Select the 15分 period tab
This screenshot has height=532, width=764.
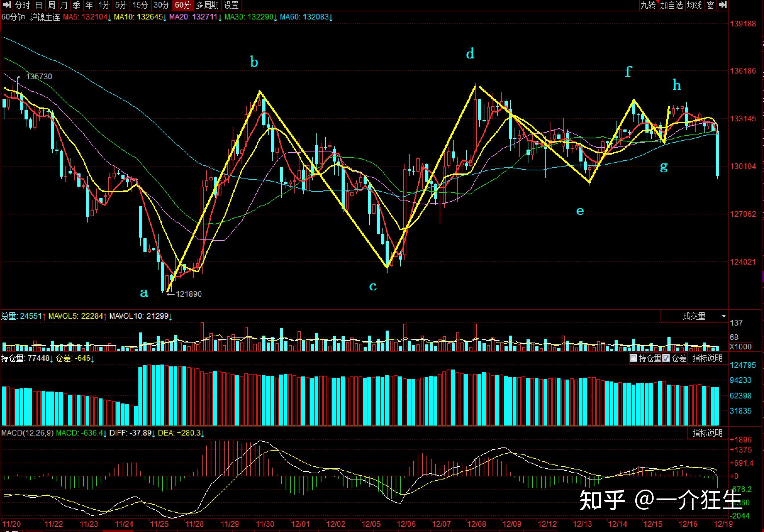[140, 5]
